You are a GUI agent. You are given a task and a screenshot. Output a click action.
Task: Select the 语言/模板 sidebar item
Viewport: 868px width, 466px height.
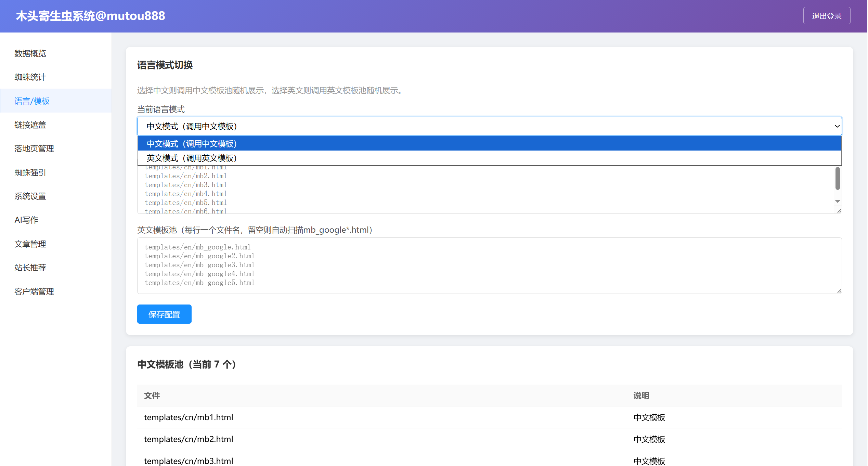(56, 101)
